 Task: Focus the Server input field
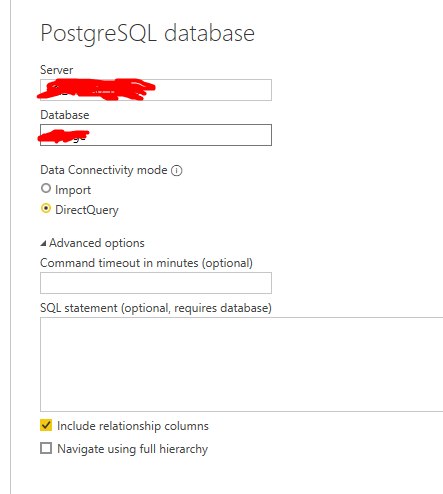(x=156, y=90)
